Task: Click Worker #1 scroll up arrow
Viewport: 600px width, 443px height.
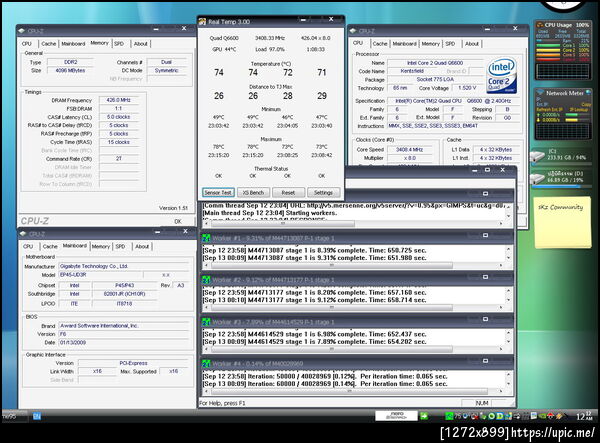Action: pos(509,249)
